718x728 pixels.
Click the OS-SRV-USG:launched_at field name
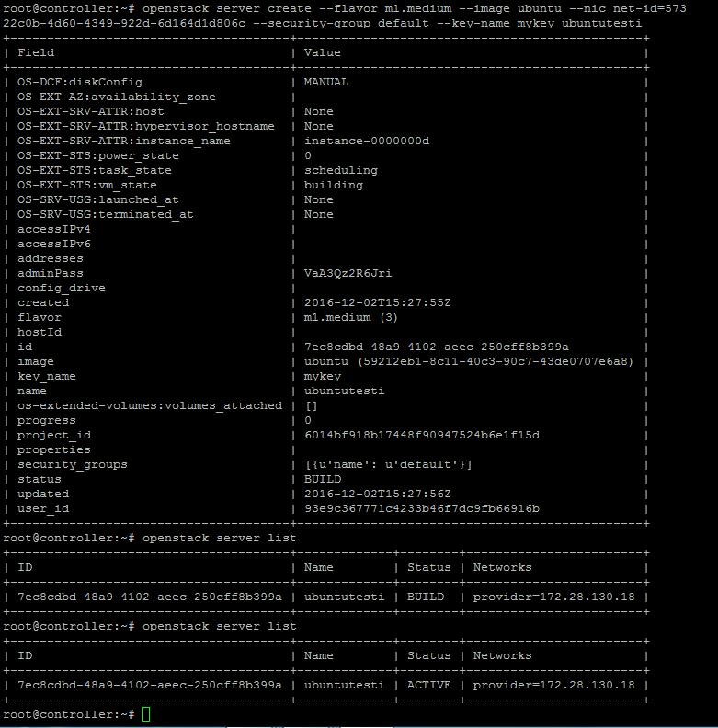pyautogui.click(x=98, y=199)
